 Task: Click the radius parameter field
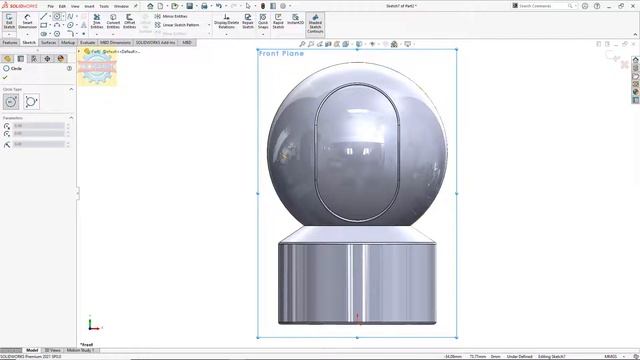tap(39, 144)
